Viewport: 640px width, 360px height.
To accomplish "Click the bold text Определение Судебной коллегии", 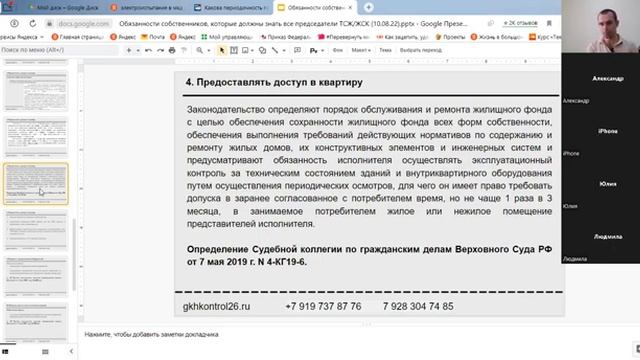I will pos(369,256).
